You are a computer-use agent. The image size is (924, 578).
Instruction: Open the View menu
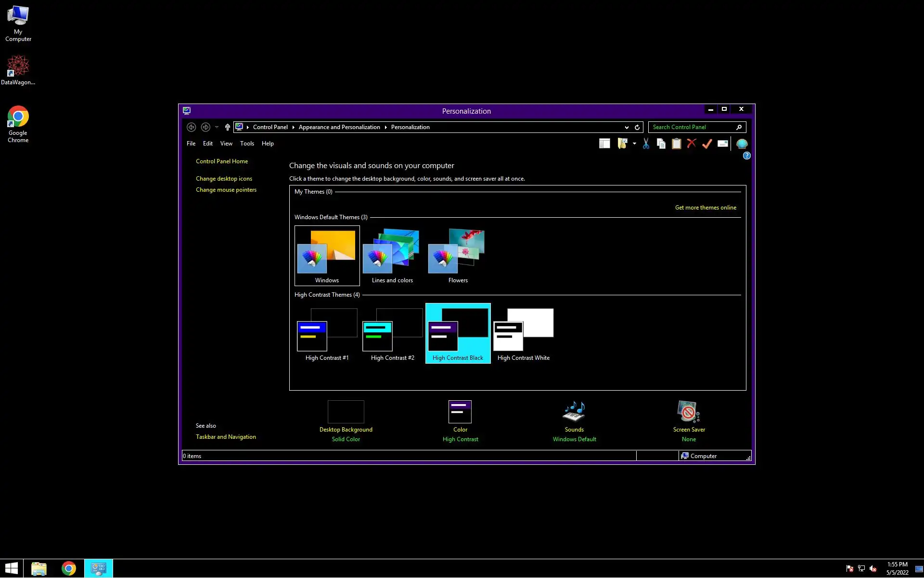226,144
